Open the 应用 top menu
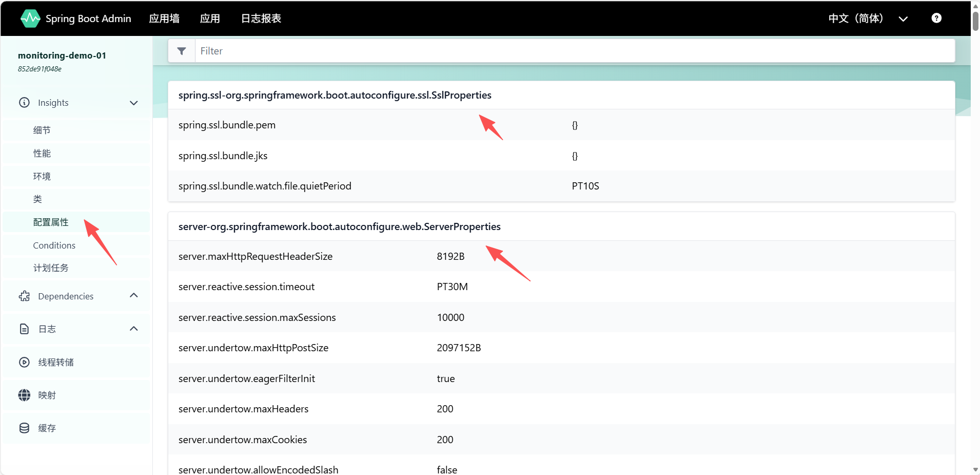Screen dimensions: 980x475 (210, 18)
